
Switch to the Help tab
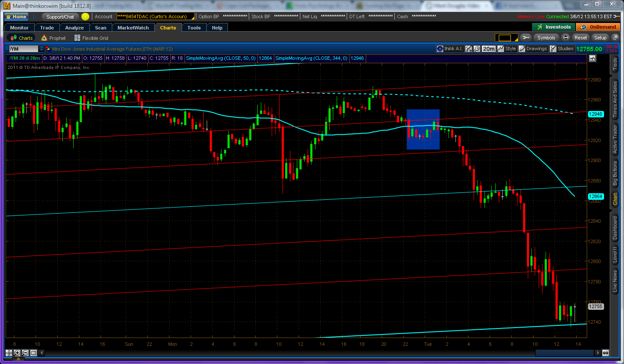coord(217,28)
